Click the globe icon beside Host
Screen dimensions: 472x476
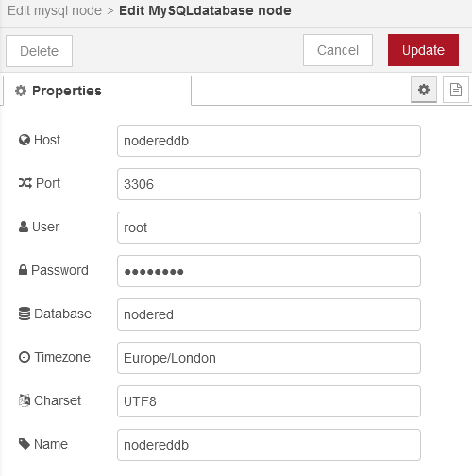pyautogui.click(x=25, y=140)
